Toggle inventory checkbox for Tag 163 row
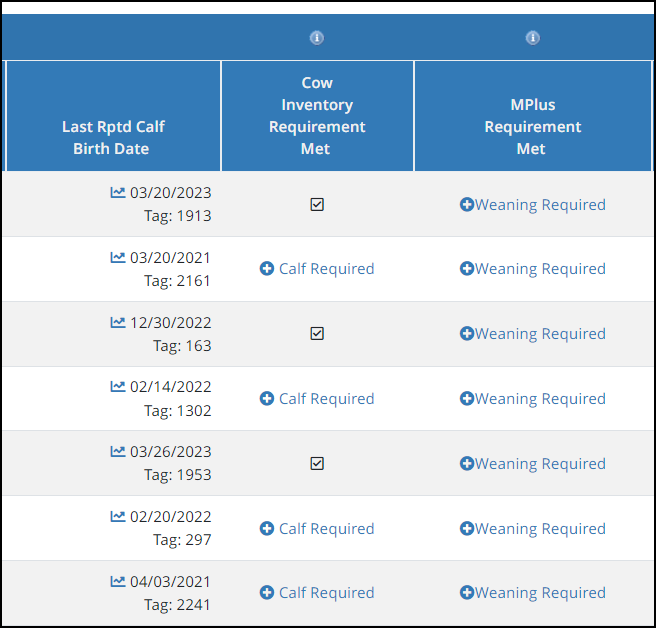 click(x=317, y=333)
